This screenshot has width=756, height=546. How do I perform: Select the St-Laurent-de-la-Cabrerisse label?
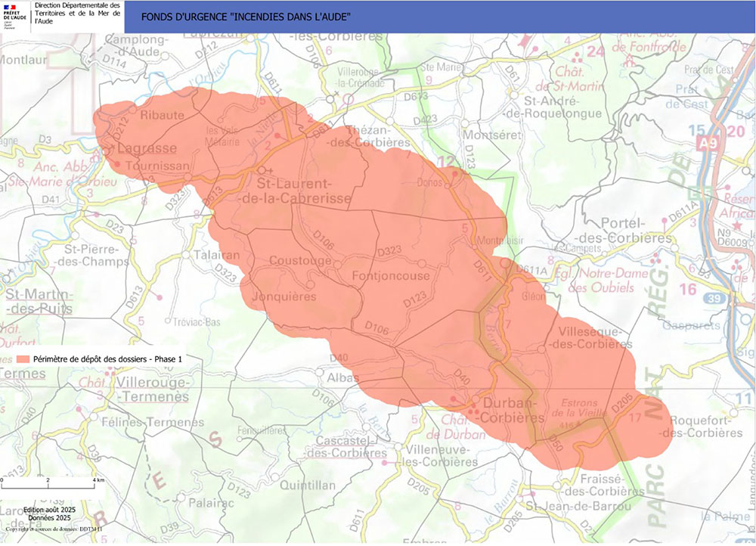305,191
